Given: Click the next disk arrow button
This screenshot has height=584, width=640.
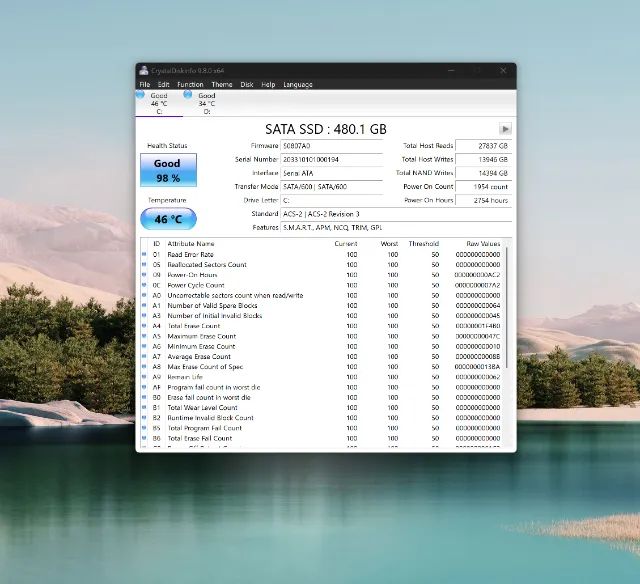Looking at the screenshot, I should point(505,129).
